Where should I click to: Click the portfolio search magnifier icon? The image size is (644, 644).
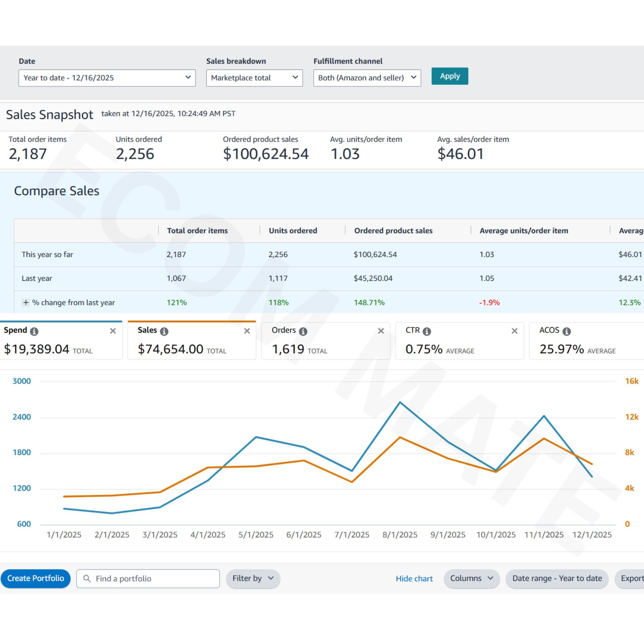coord(87,578)
